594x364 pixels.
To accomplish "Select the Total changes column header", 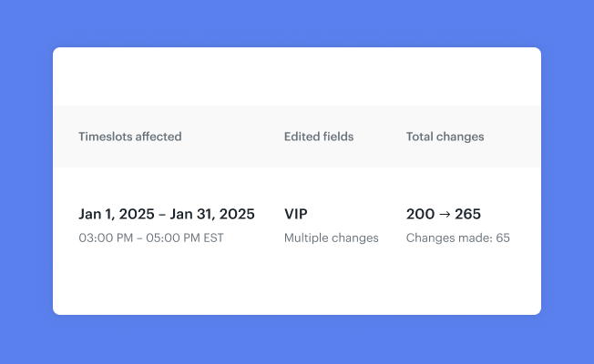I will point(445,136).
